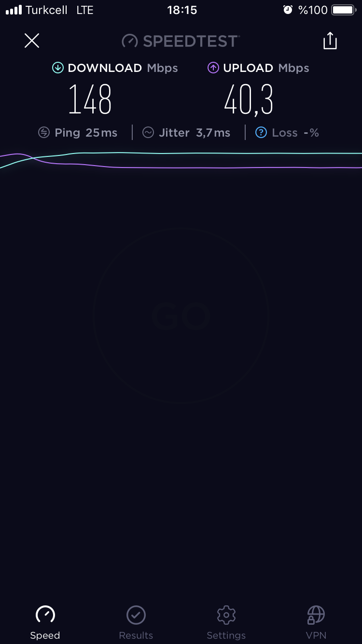
Task: Tap the Jitter wave icon
Action: click(148, 133)
